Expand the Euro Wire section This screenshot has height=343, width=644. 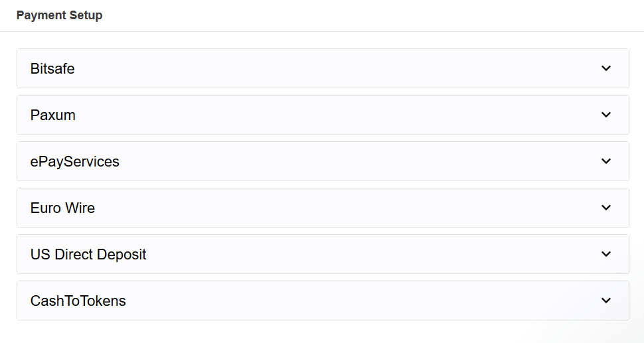pyautogui.click(x=323, y=208)
